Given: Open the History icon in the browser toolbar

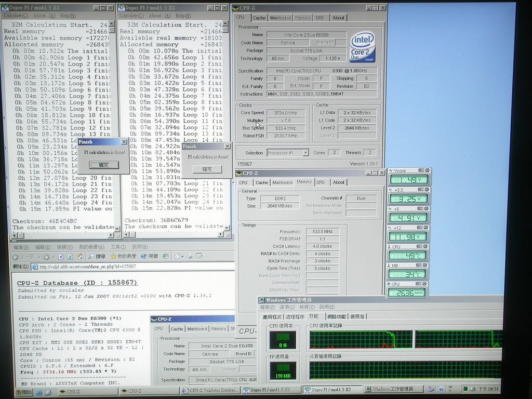Looking at the screenshot, I should click(x=166, y=256).
